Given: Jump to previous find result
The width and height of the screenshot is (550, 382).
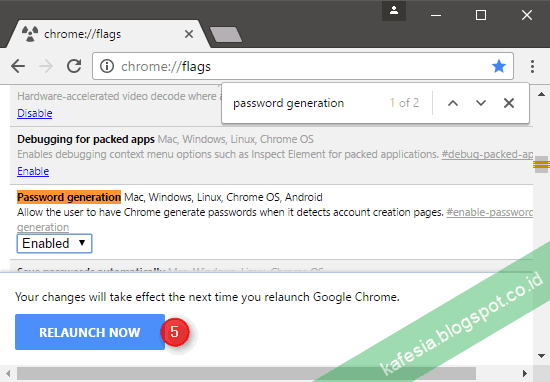Looking at the screenshot, I should click(x=453, y=103).
